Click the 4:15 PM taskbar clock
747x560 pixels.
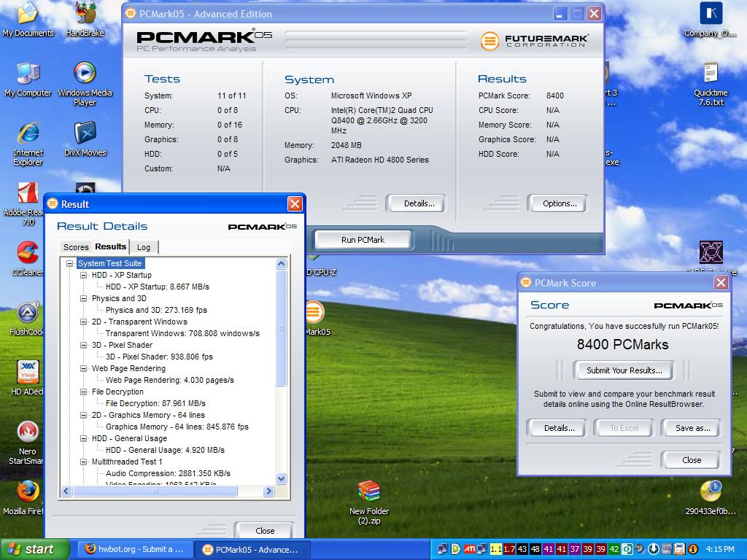(x=720, y=549)
